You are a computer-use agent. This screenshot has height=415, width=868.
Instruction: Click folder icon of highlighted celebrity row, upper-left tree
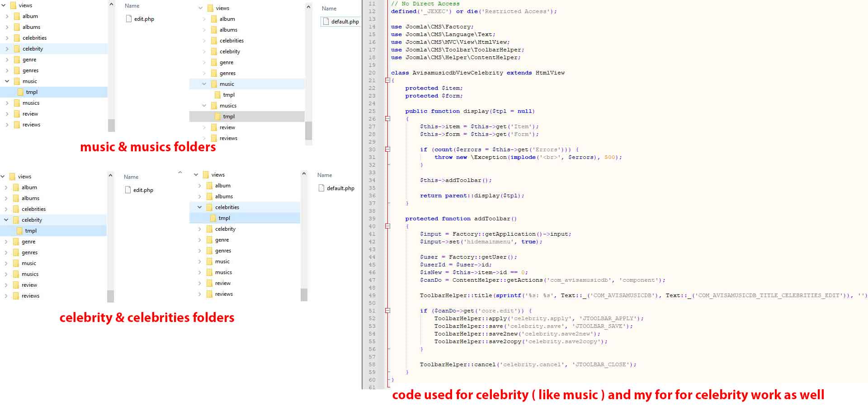pos(17,49)
